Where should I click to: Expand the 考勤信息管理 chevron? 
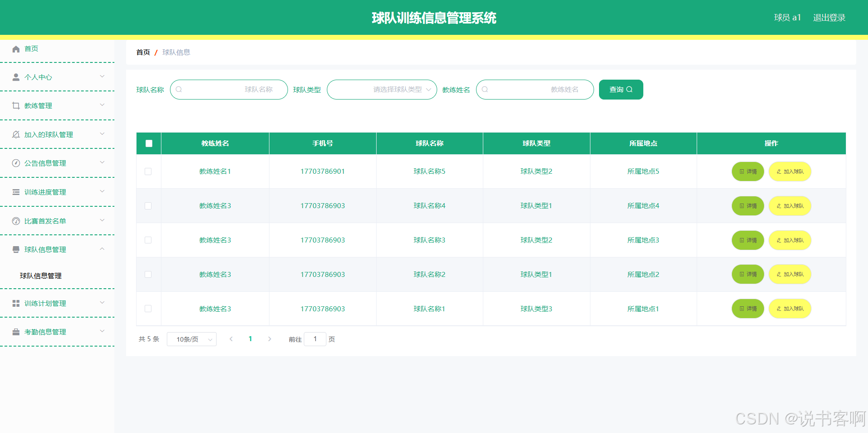(x=102, y=331)
